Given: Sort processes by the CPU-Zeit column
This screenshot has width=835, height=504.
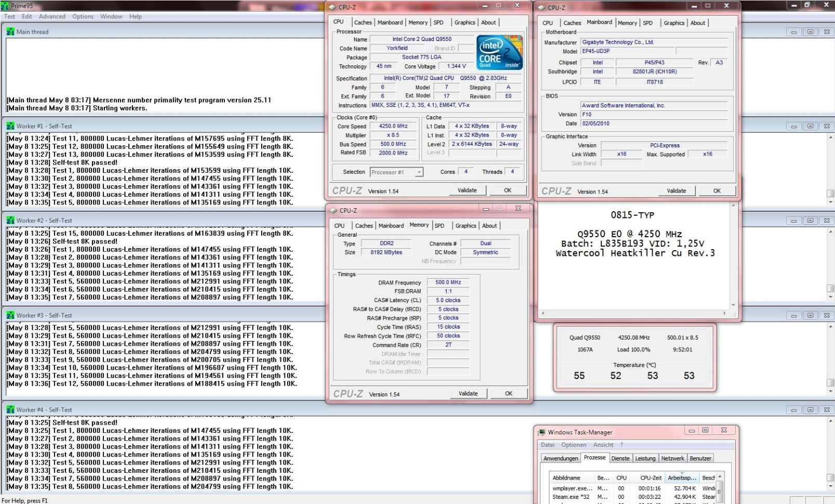Looking at the screenshot, I should (651, 478).
